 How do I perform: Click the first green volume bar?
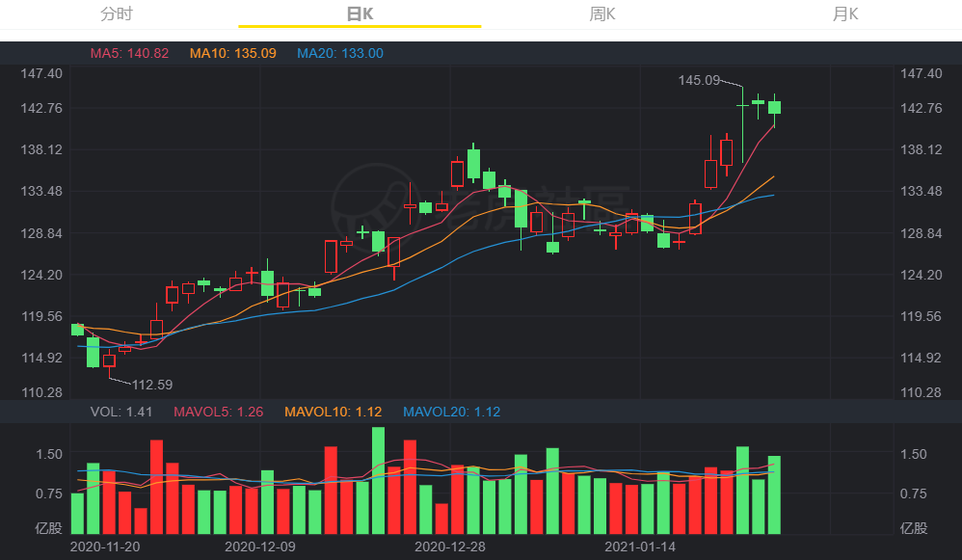tap(77, 514)
